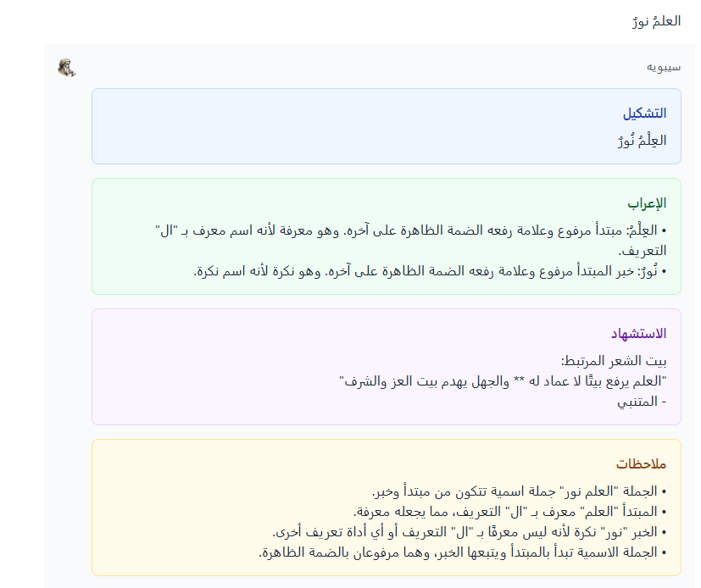This screenshot has width=701, height=588.
Task: Click the label "بيت الشعر المرتبط:"
Action: pos(614,361)
